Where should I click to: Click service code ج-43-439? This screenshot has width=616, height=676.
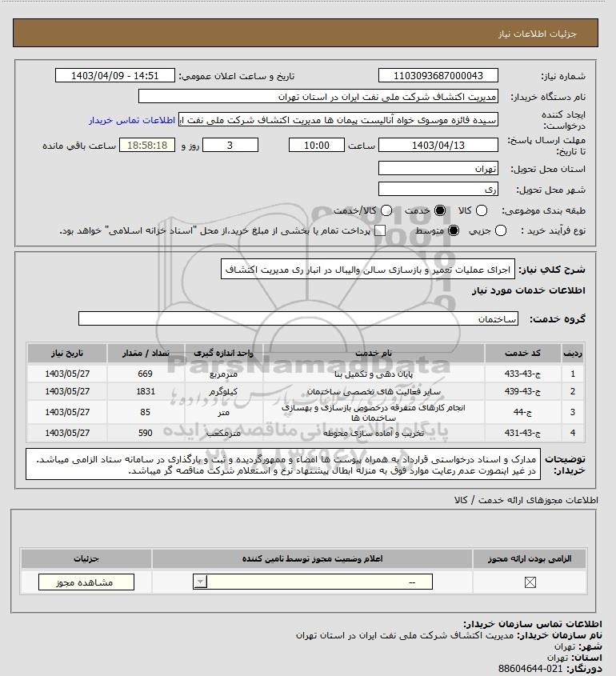[x=522, y=391]
